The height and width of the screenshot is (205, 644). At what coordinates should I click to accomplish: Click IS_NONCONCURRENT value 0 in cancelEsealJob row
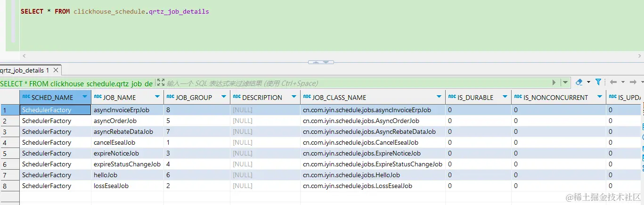pos(558,142)
